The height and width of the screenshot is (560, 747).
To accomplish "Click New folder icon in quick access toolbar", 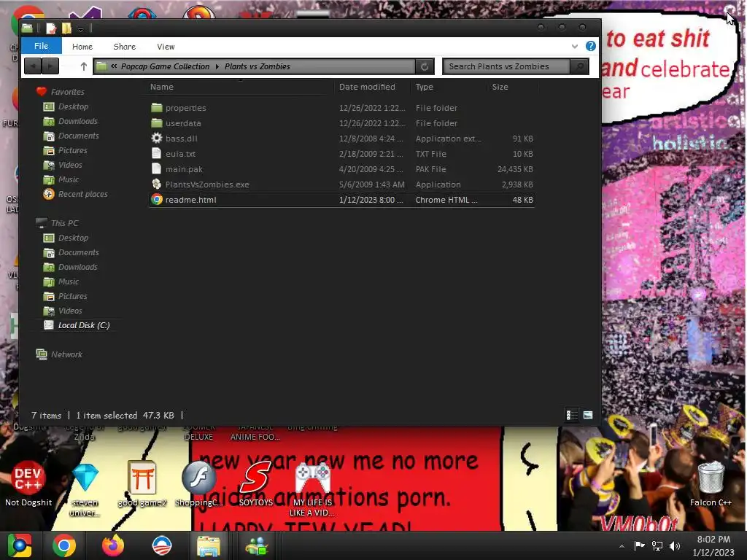I will [66, 28].
